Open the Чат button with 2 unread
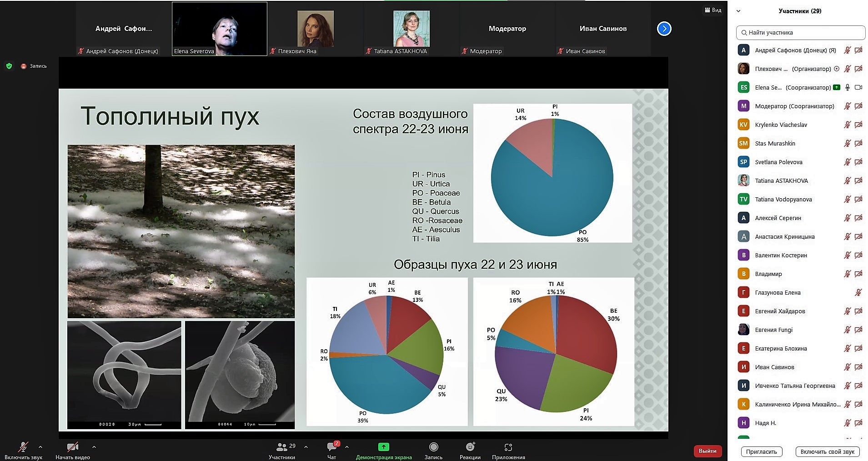The height and width of the screenshot is (461, 868). point(332,451)
